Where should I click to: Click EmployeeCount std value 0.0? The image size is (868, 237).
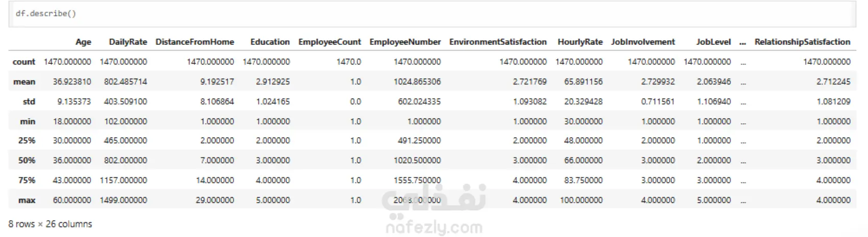(355, 101)
